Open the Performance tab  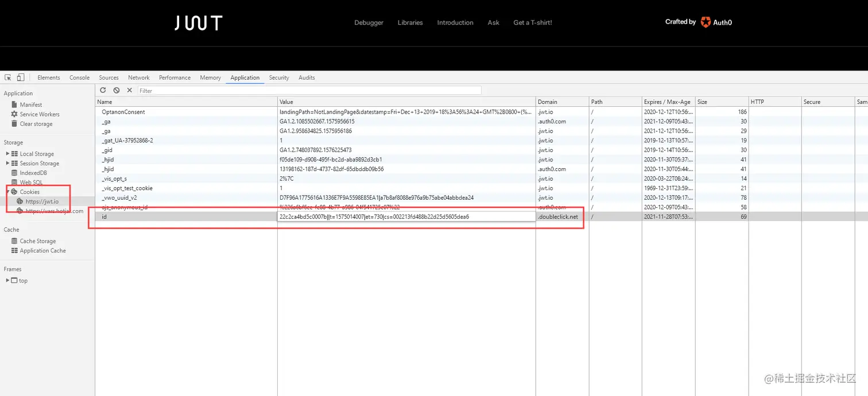[x=175, y=77]
